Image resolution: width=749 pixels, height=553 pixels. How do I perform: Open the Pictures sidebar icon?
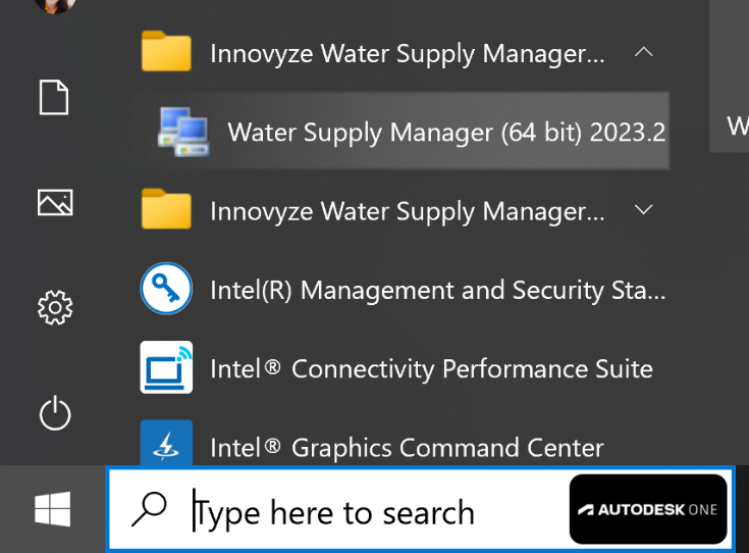click(55, 203)
